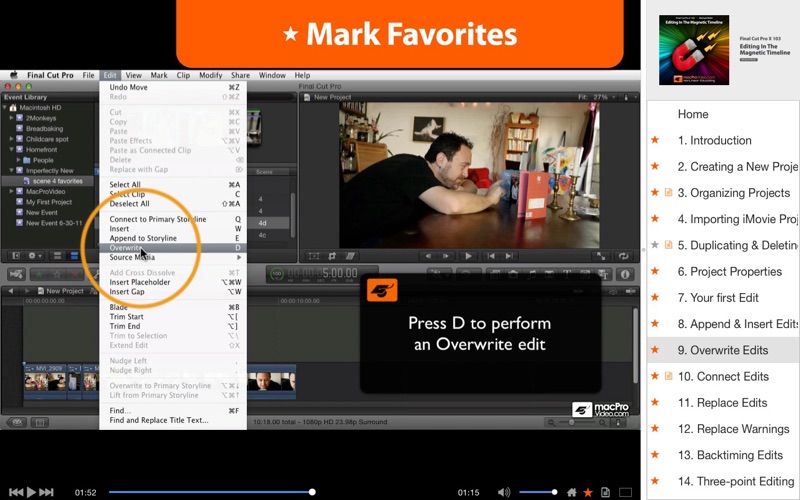Click notes icon beside Connect Edits lesson
Screen dimensions: 800x500
tap(668, 376)
